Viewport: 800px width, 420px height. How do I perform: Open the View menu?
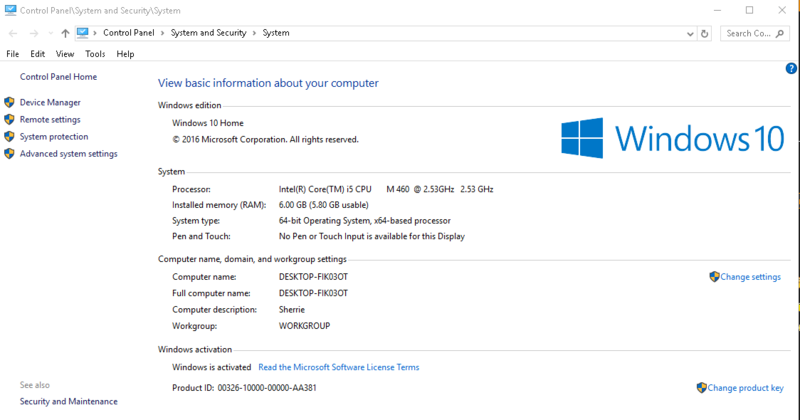click(65, 54)
